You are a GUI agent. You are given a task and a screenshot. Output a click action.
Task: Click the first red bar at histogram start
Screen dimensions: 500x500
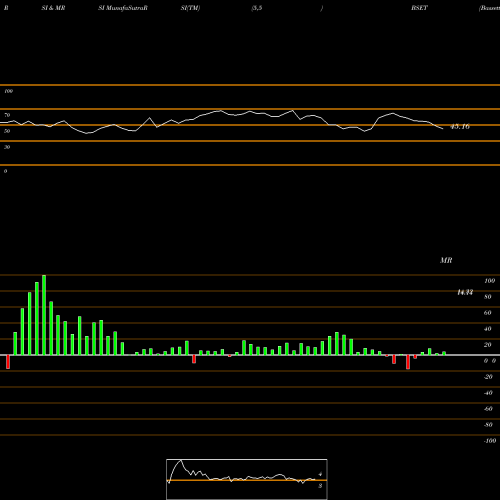click(8, 362)
